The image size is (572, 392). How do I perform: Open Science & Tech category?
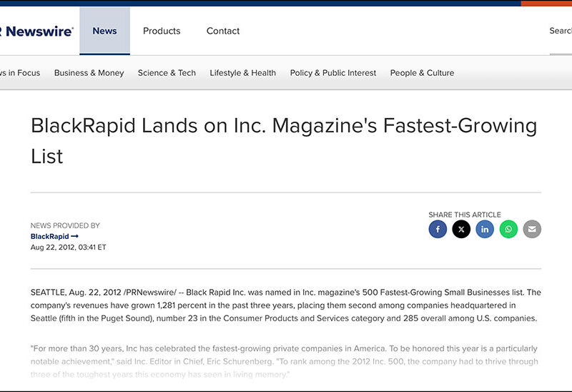(167, 73)
